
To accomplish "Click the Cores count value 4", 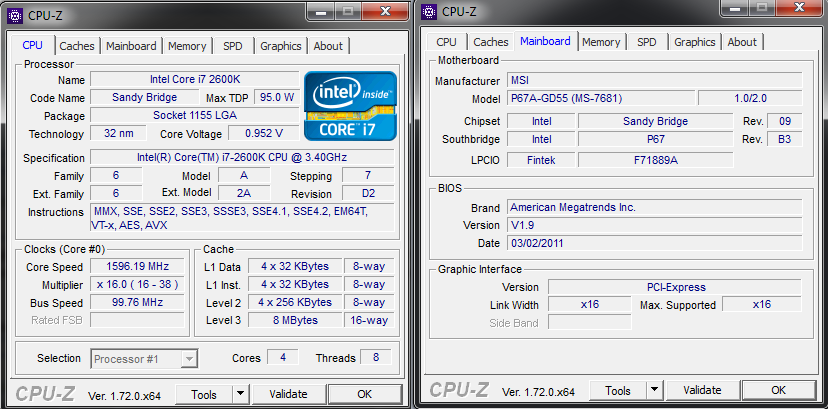I will [x=283, y=357].
